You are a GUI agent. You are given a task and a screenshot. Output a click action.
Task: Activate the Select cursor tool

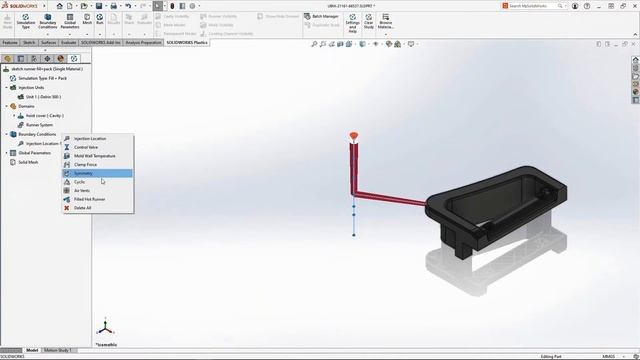click(158, 6)
